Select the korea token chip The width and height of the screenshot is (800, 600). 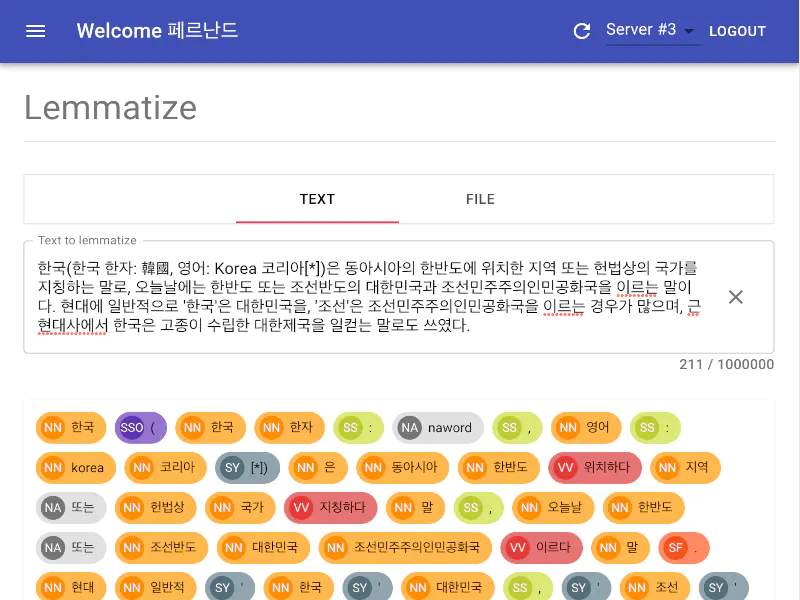(x=75, y=467)
